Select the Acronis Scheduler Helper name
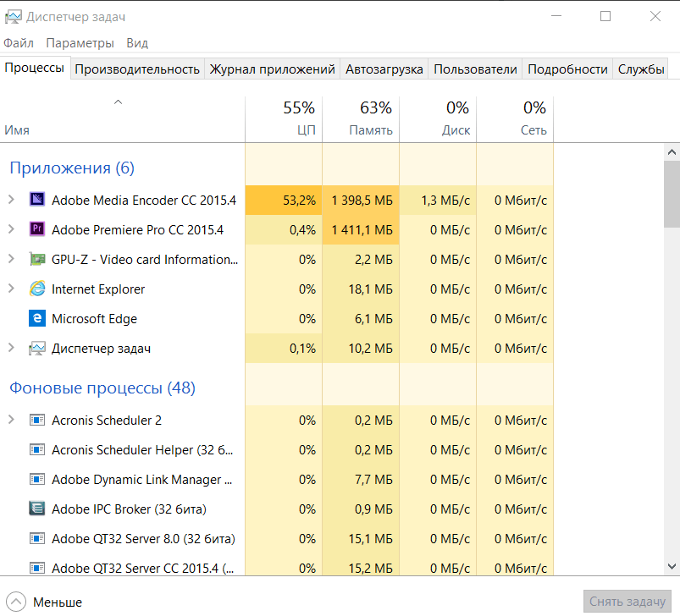 (x=142, y=450)
